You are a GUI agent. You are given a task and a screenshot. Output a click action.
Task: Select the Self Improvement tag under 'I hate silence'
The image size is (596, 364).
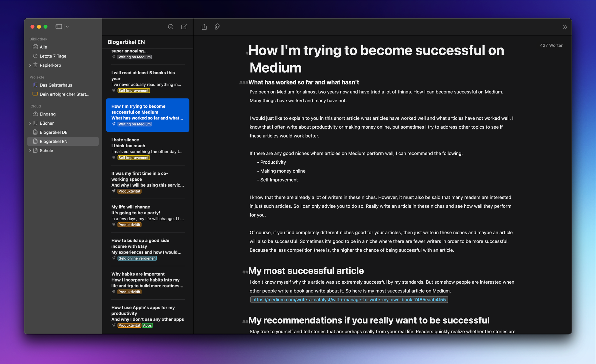pyautogui.click(x=133, y=157)
